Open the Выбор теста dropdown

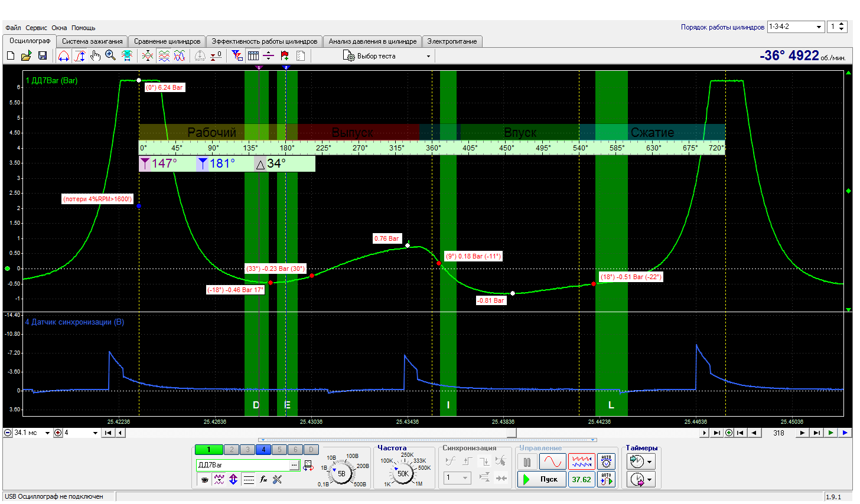pyautogui.click(x=387, y=56)
